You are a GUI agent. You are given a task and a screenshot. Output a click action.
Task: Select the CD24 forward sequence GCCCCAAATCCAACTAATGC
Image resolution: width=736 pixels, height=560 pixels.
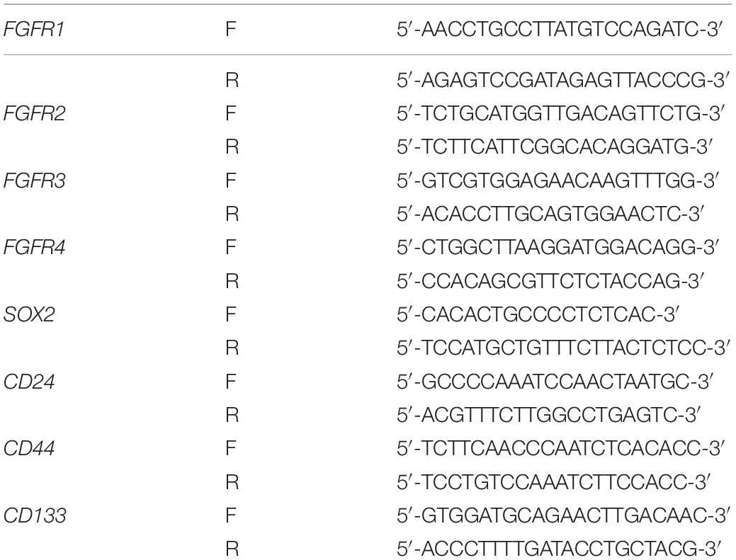[x=555, y=382]
